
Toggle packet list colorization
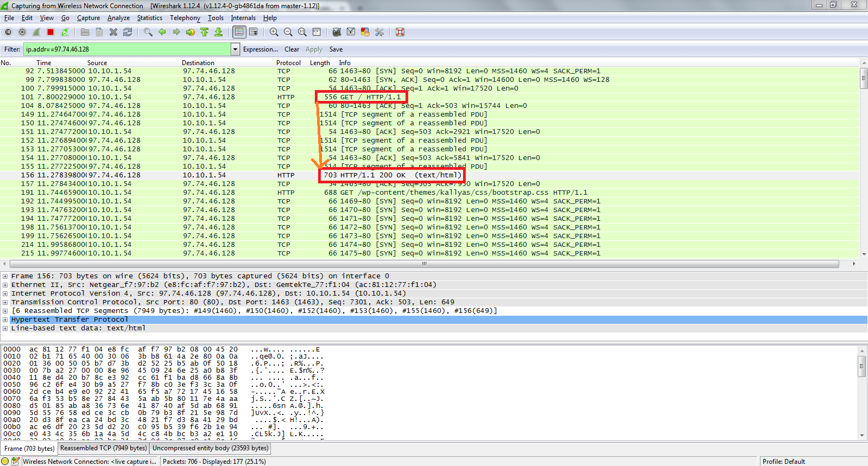pyautogui.click(x=239, y=32)
